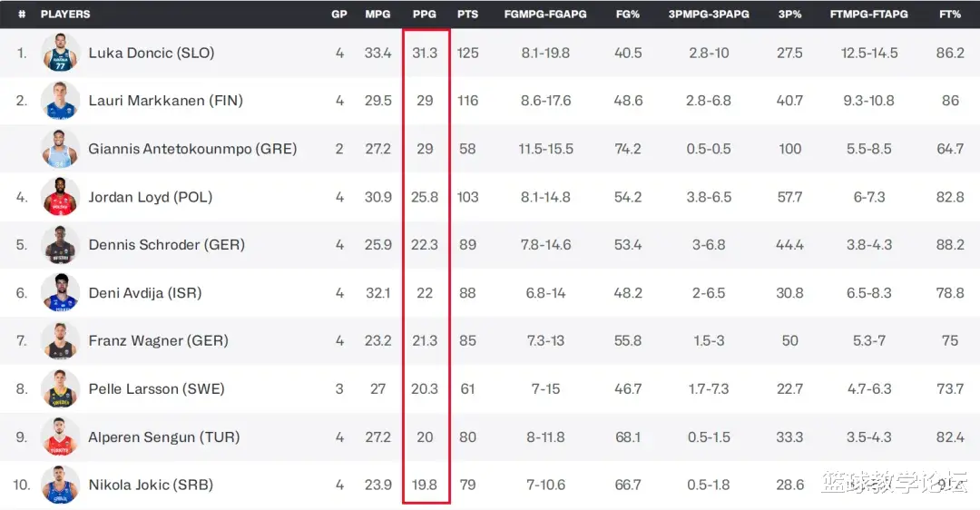Sort by FGMPG-FGAPG column header
Screen dimensions: 980x510
pos(545,14)
